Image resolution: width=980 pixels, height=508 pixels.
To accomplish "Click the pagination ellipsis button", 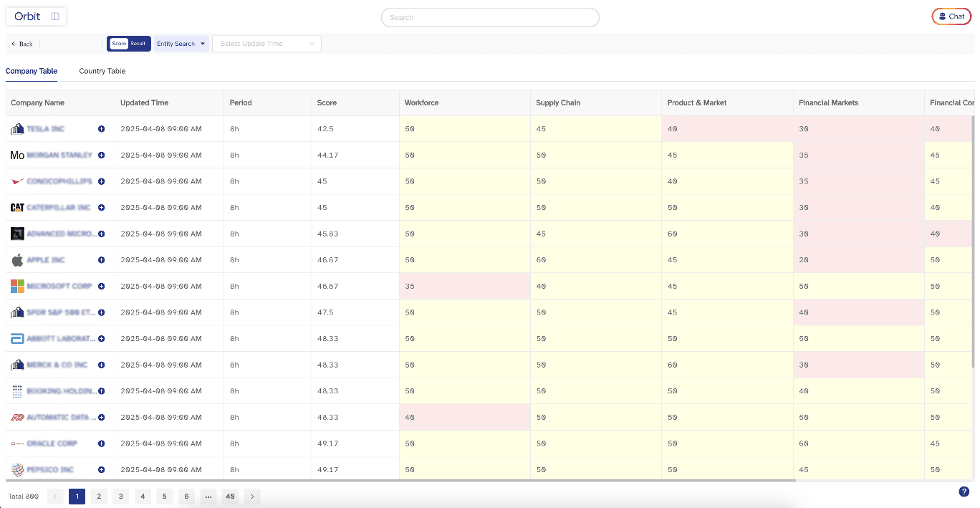I will [x=208, y=496].
